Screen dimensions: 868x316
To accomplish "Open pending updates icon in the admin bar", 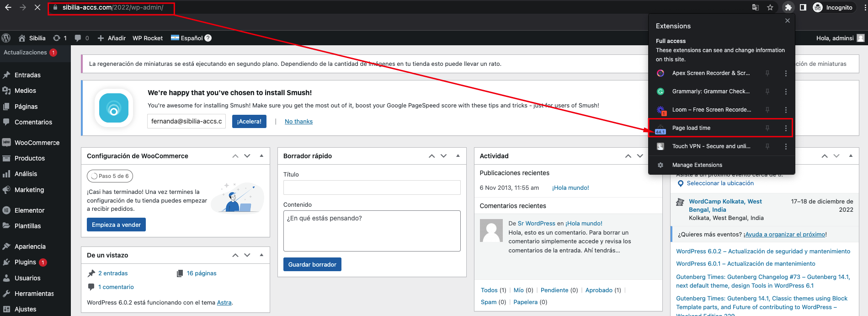I will [x=60, y=38].
